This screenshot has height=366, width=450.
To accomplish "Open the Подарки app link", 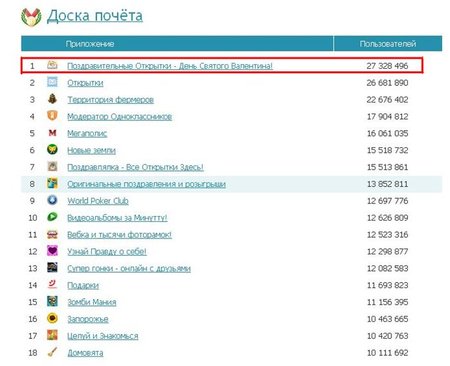I will 83,285.
